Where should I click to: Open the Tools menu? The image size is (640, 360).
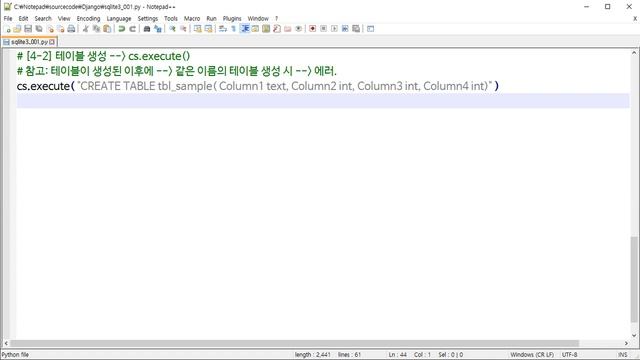click(x=171, y=19)
